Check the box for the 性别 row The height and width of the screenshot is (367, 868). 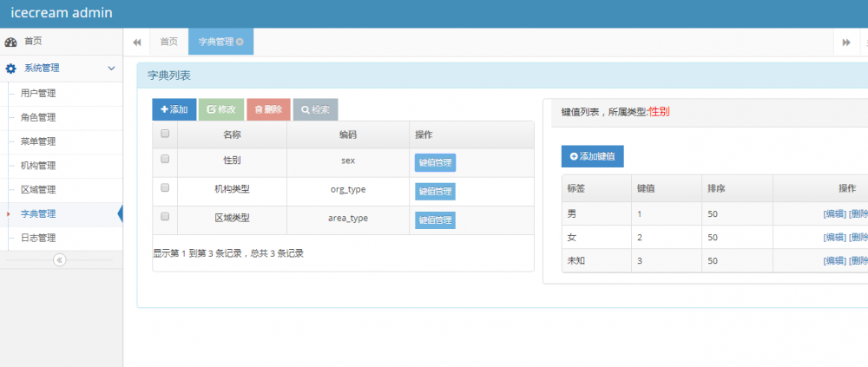tap(164, 159)
